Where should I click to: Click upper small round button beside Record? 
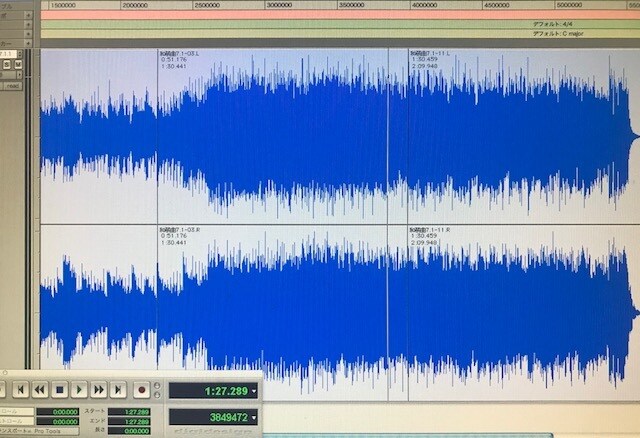[x=157, y=386]
